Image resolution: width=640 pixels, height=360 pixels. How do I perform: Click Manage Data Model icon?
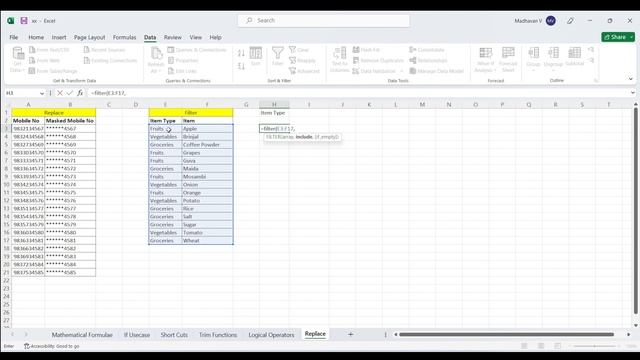coord(413,71)
